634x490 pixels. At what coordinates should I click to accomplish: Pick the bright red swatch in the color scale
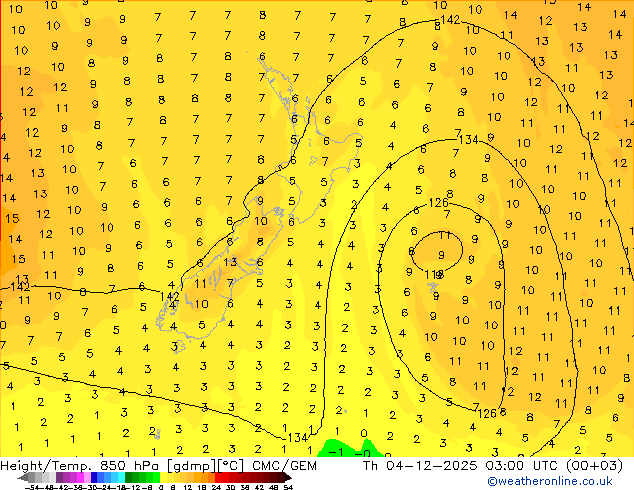tap(218, 478)
